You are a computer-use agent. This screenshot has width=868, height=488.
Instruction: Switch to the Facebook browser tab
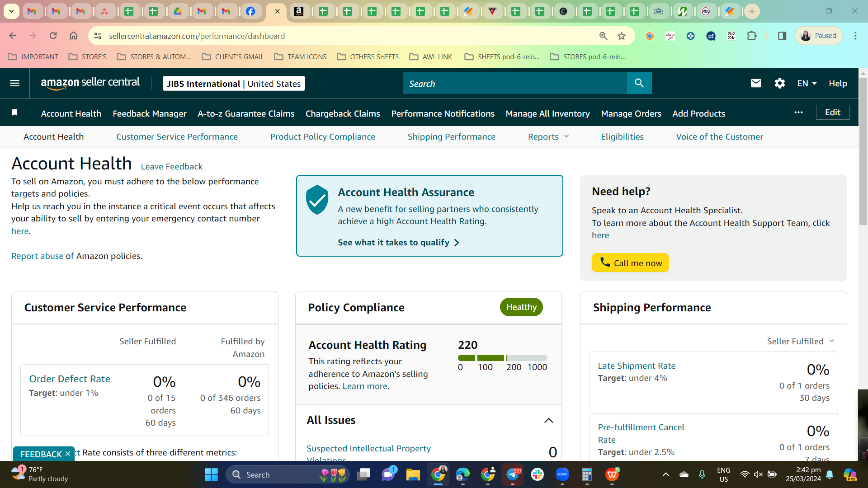click(x=250, y=11)
